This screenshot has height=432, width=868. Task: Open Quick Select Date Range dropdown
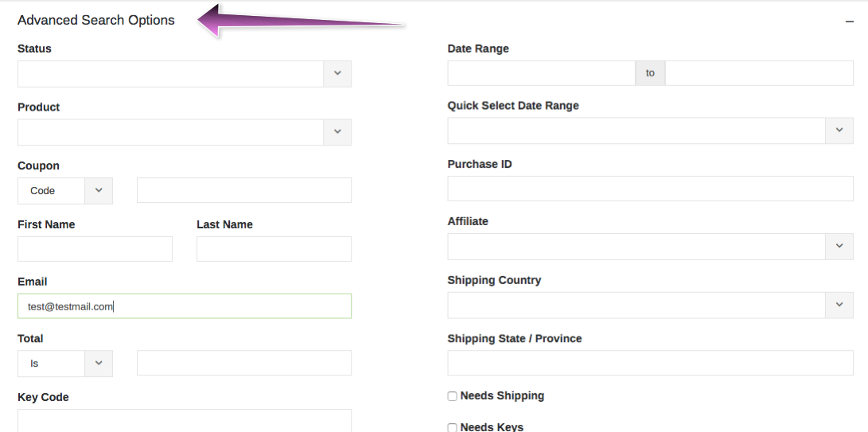[x=839, y=130]
